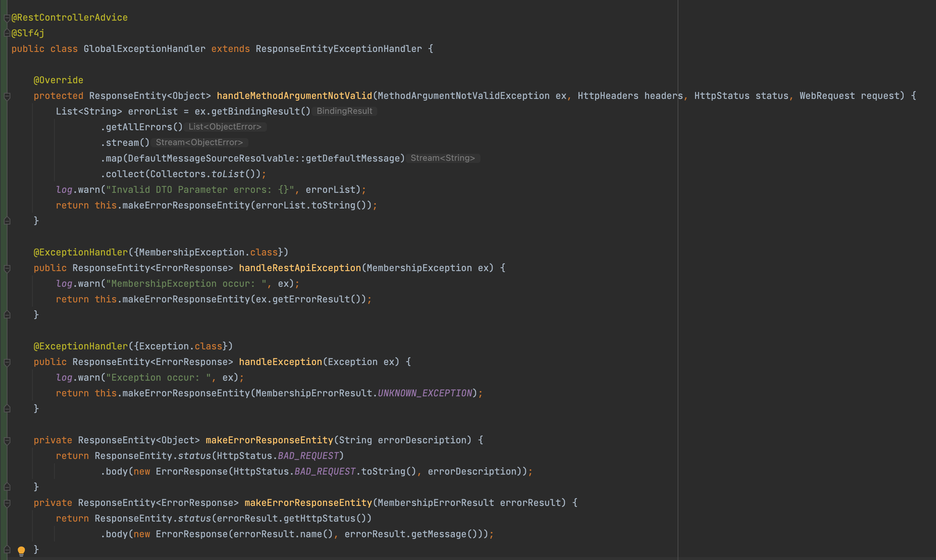This screenshot has width=936, height=560.
Task: Click BAD_REQUEST inside ResponseEntity.status call
Action: [308, 456]
